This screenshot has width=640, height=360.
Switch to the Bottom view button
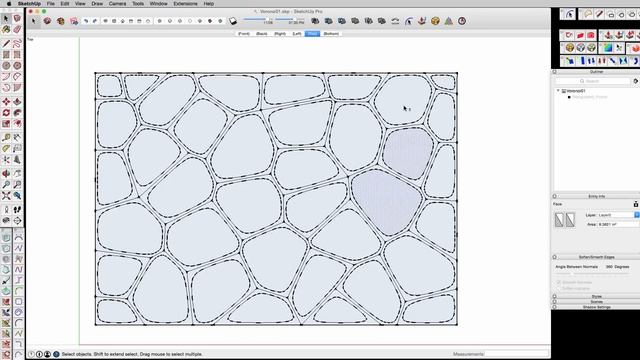[x=331, y=34]
